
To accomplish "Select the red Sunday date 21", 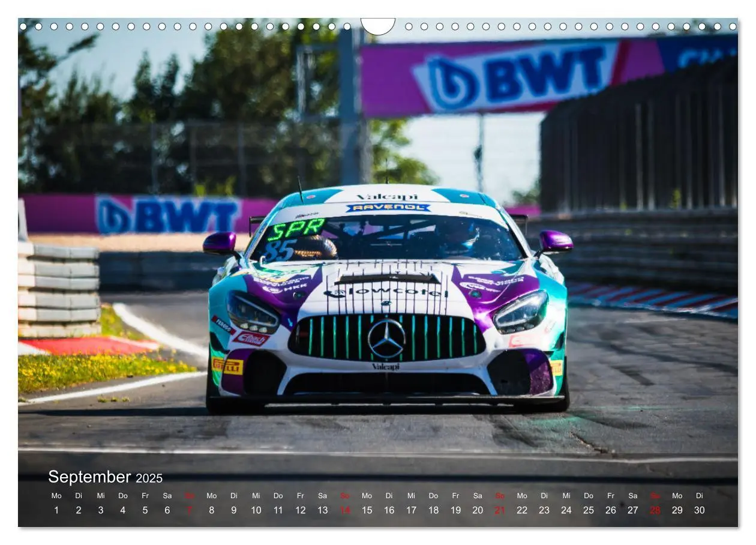I will tap(500, 510).
